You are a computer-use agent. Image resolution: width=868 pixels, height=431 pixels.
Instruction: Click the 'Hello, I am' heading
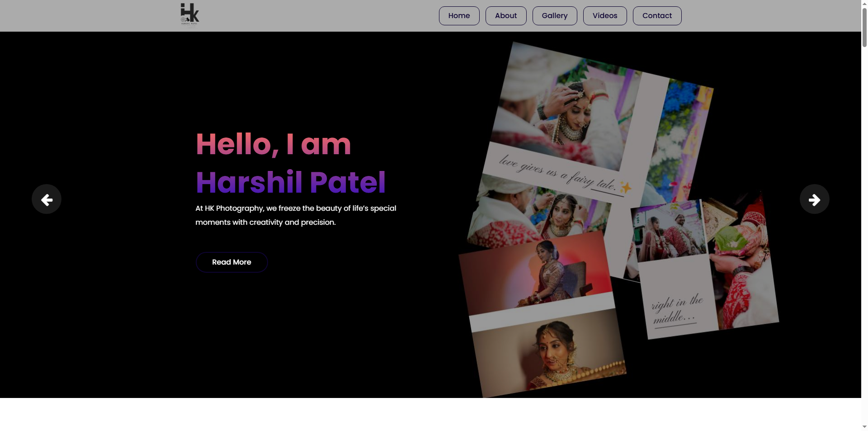click(273, 144)
